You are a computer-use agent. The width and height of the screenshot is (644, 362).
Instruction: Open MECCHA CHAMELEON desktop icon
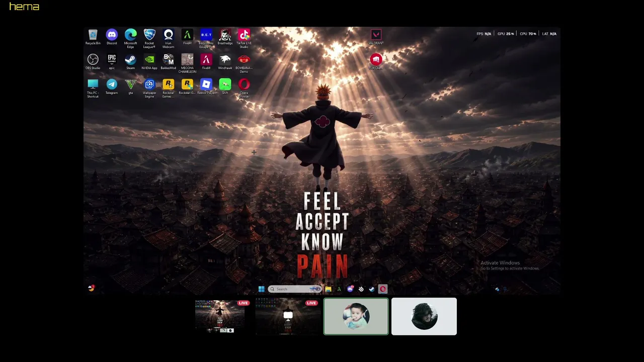(187, 63)
